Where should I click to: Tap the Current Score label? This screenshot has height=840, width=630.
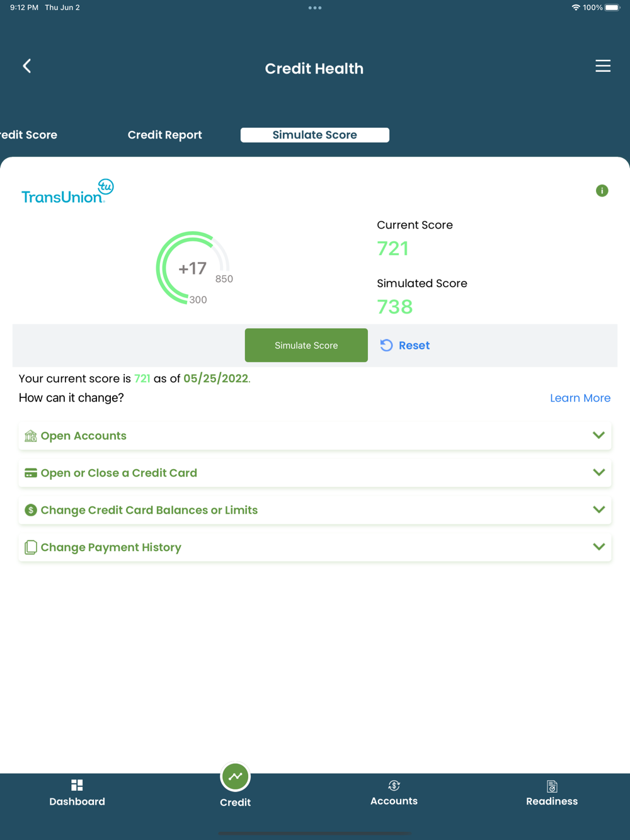(415, 225)
